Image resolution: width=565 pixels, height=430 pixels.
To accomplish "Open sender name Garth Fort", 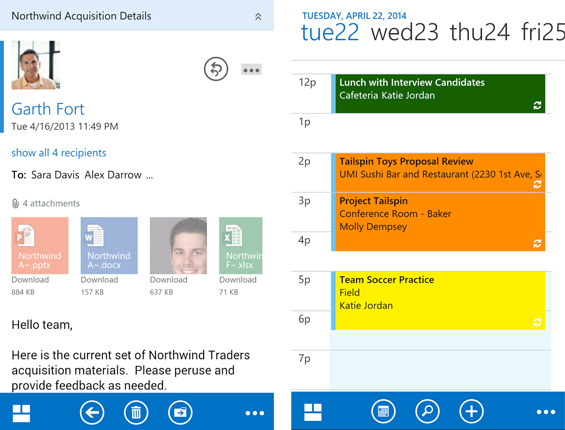I will point(48,109).
